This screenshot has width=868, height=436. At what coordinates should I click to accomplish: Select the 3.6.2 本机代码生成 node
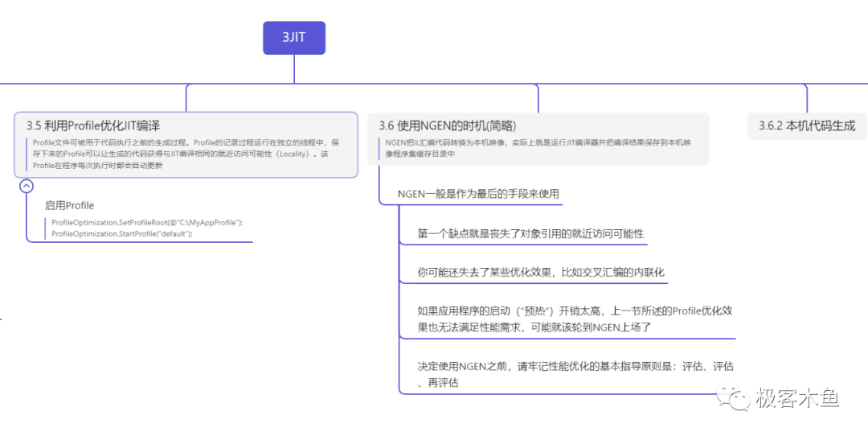[x=807, y=125]
